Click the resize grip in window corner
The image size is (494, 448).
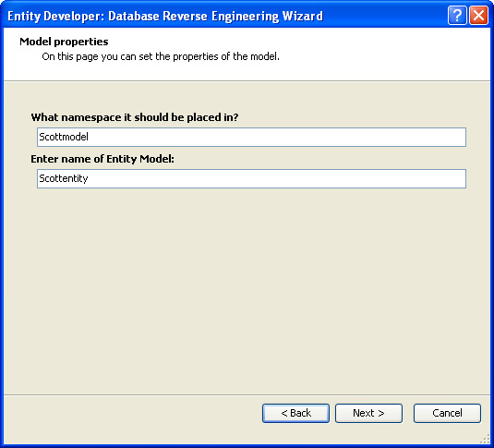(485, 439)
